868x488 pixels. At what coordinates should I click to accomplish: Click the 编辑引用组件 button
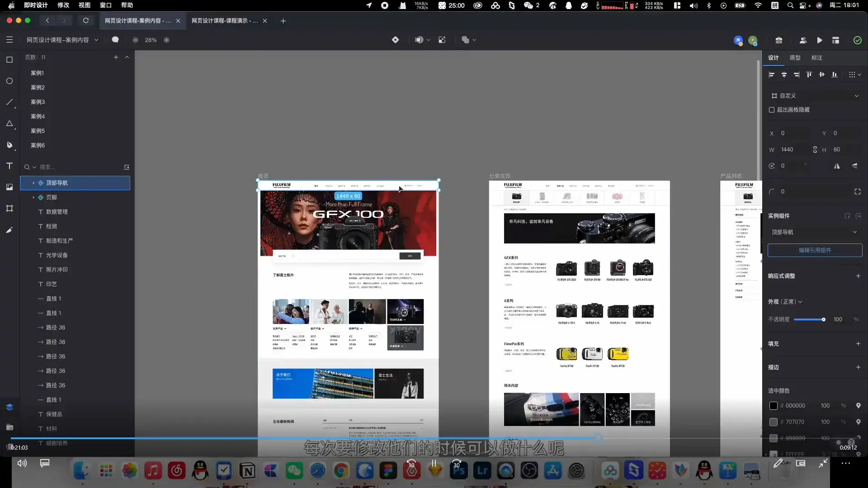(x=815, y=250)
